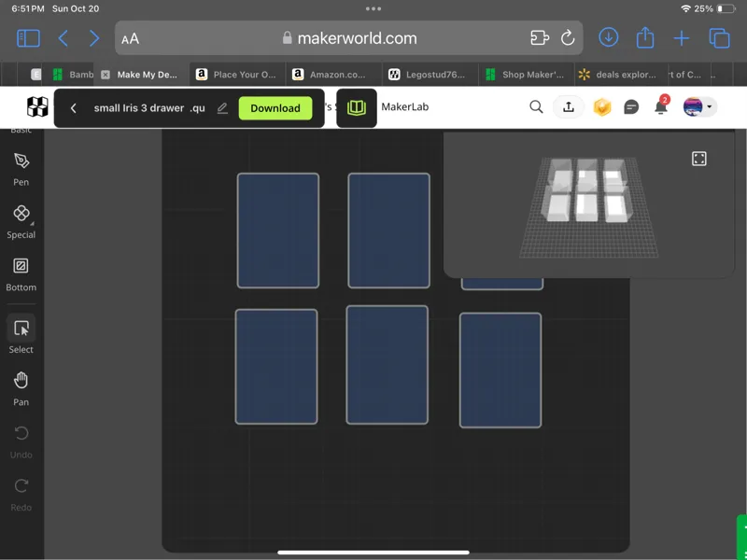Select the Pen tool
Viewport: 747px width, 560px height.
click(21, 169)
